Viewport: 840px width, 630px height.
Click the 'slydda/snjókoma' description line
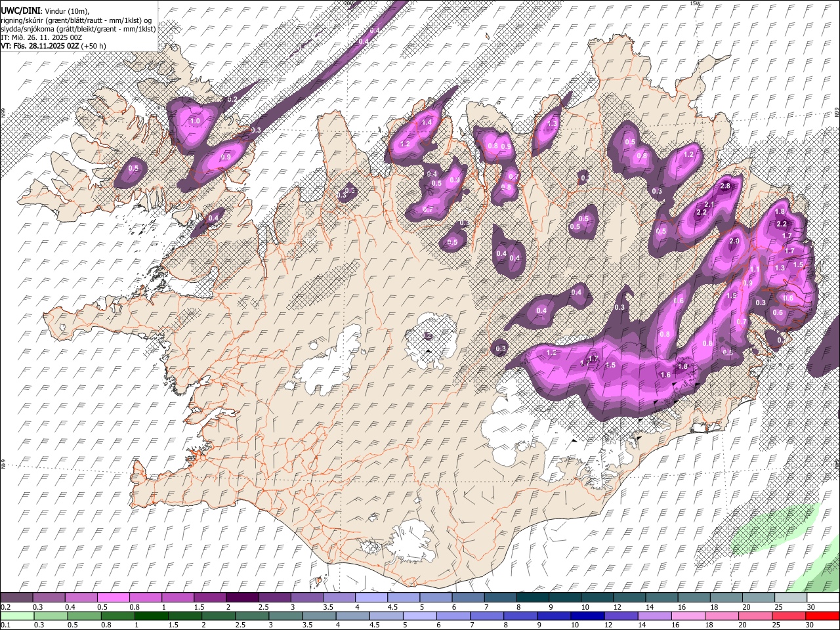pyautogui.click(x=77, y=29)
